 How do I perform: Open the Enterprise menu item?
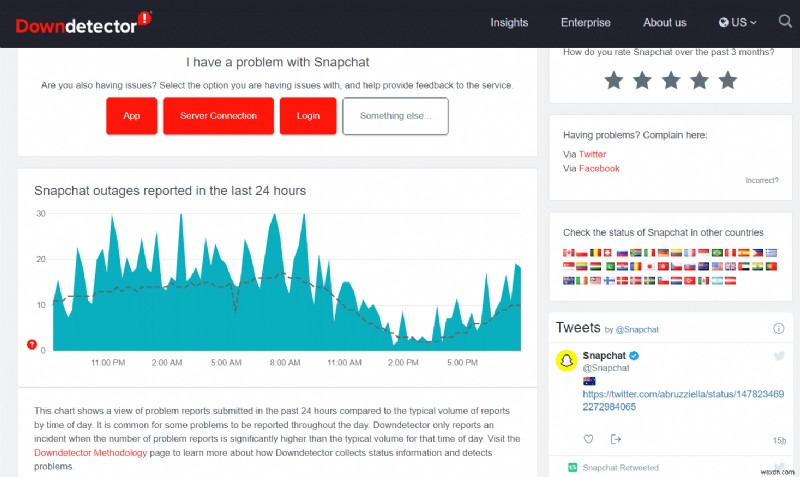(586, 22)
